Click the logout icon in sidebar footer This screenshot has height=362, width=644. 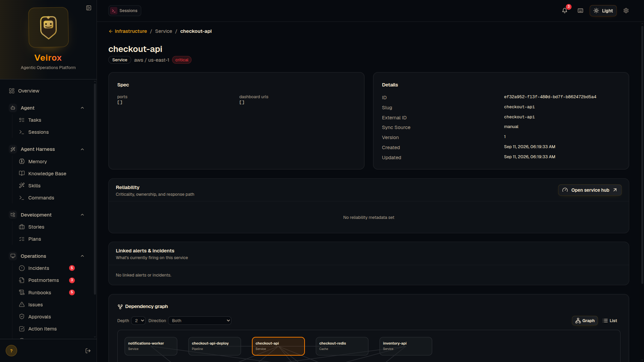88,351
